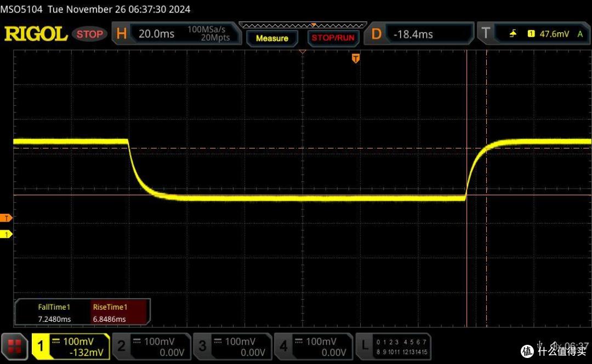
Task: Open the Measure menu
Action: (272, 38)
